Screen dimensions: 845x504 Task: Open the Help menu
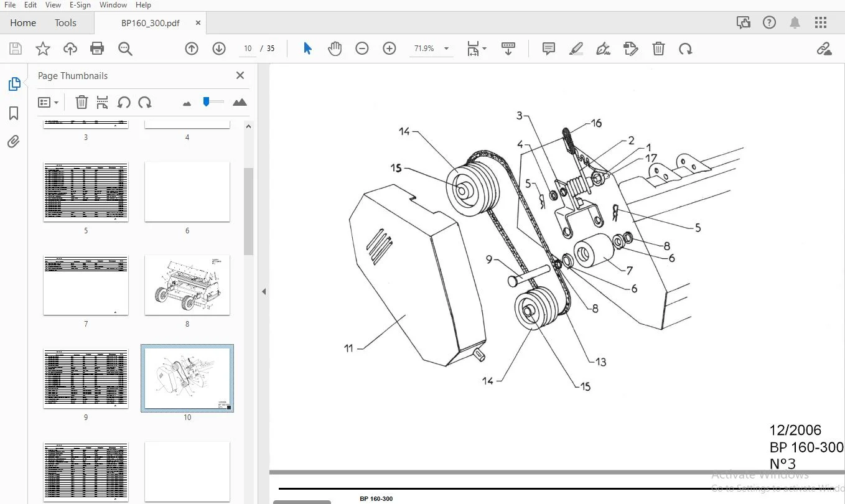point(143,5)
